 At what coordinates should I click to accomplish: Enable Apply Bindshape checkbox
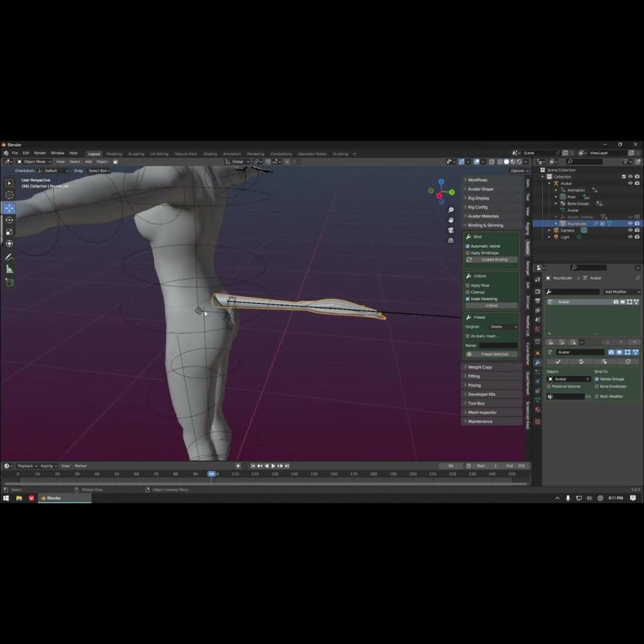point(468,253)
